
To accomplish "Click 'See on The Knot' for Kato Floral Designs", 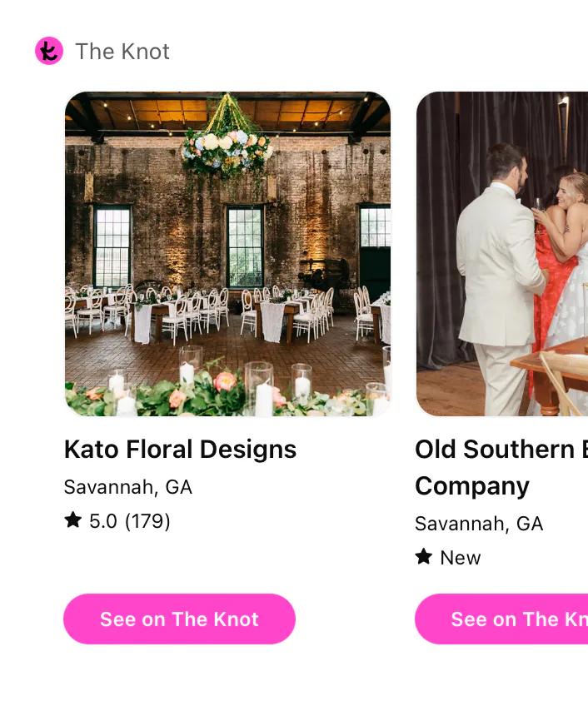I will click(179, 619).
